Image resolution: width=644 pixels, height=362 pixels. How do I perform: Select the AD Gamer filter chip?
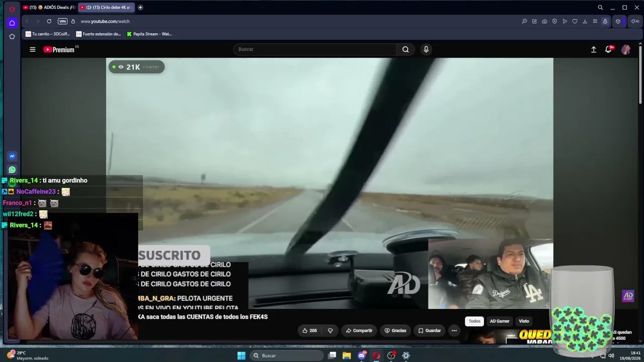[500, 321]
